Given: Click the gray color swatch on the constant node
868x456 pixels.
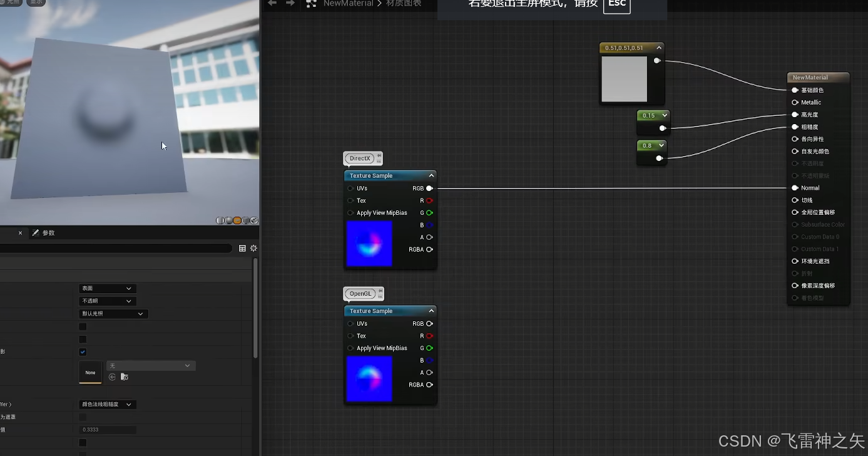Looking at the screenshot, I should [624, 79].
